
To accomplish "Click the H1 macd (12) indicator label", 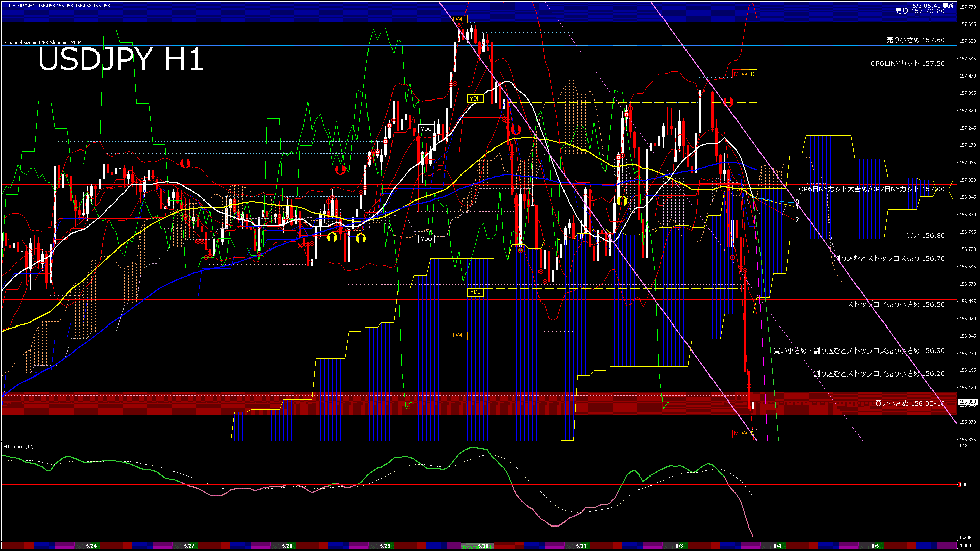I will pos(18,447).
